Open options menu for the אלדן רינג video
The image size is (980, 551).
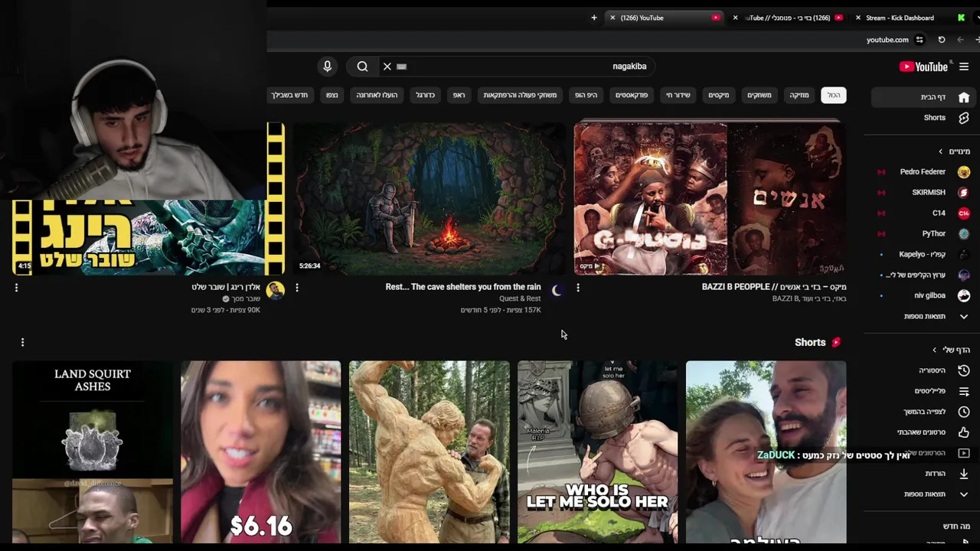pyautogui.click(x=16, y=288)
